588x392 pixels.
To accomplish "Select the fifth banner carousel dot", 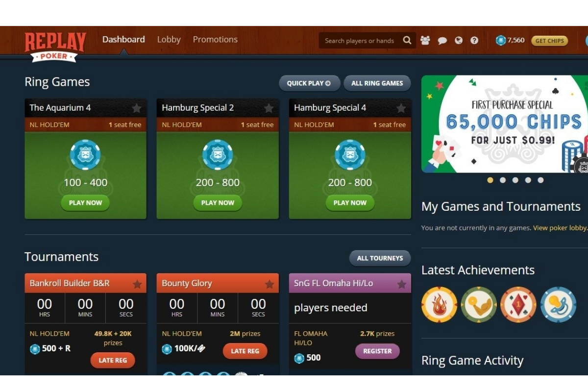I will 540,180.
